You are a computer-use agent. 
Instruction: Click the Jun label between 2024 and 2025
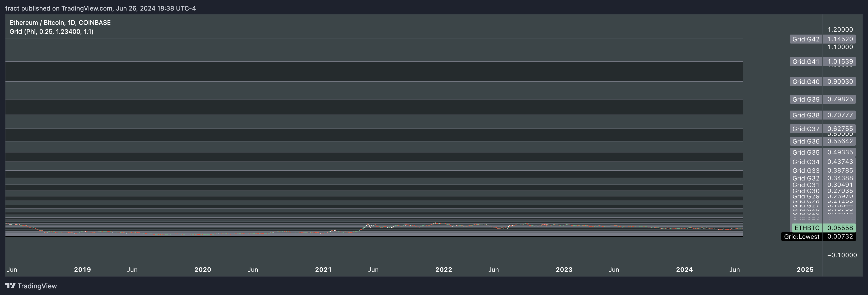point(735,269)
